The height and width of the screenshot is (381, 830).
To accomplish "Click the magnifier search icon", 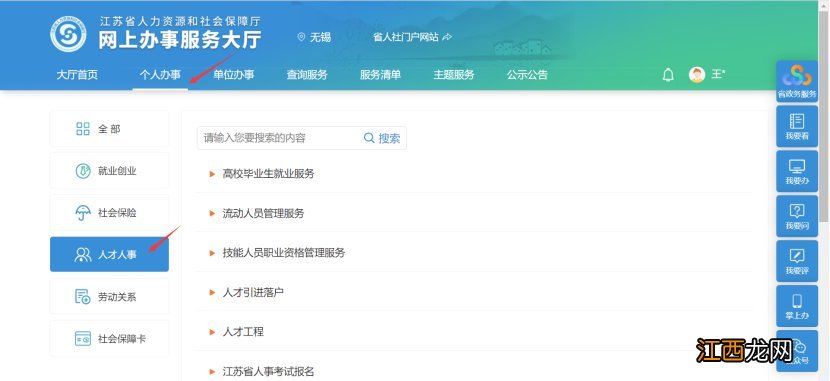I will point(369,138).
